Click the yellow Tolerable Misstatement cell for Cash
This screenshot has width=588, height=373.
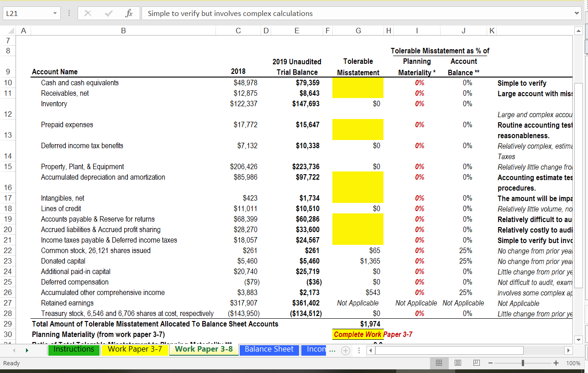358,83
